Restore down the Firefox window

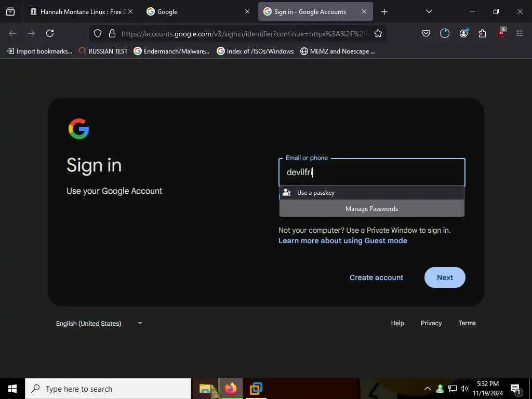point(496,11)
